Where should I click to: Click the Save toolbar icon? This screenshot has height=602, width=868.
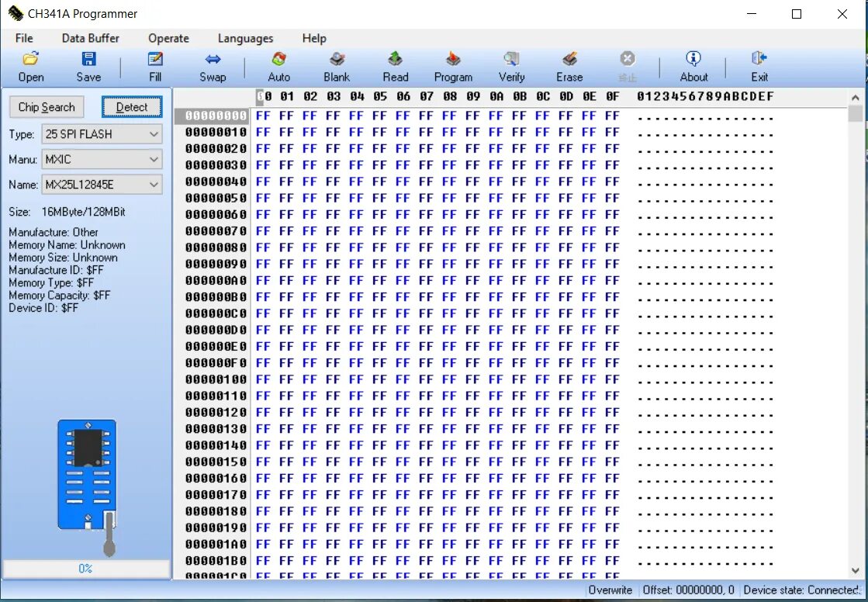click(88, 59)
